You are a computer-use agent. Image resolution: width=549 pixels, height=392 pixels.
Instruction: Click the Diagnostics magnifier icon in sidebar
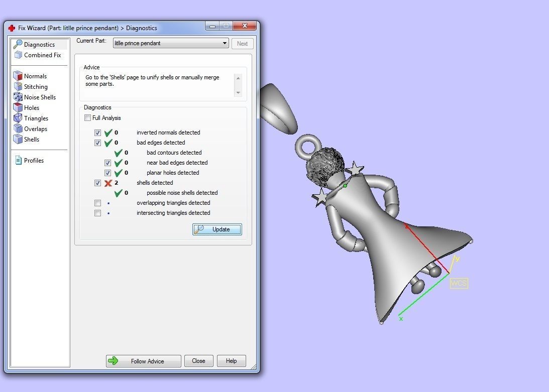click(18, 44)
